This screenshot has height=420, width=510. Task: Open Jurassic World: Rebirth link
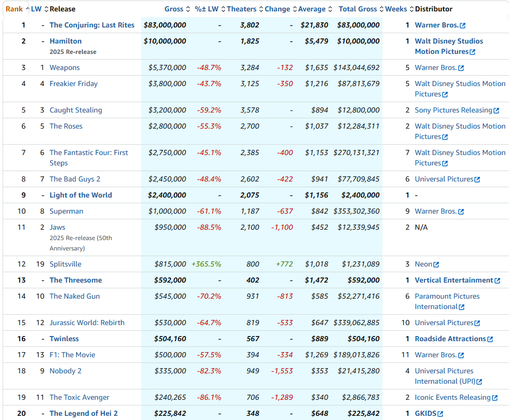click(x=87, y=323)
